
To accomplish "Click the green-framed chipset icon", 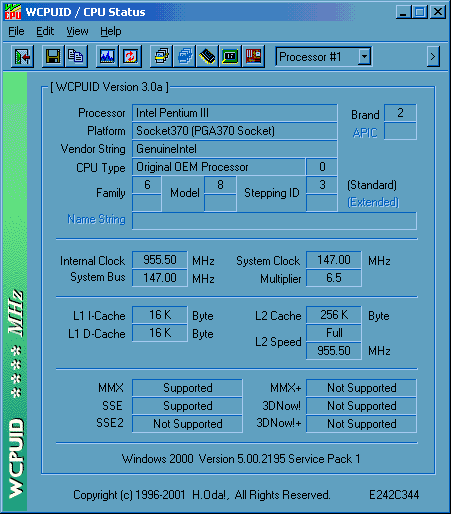I will [x=230, y=56].
